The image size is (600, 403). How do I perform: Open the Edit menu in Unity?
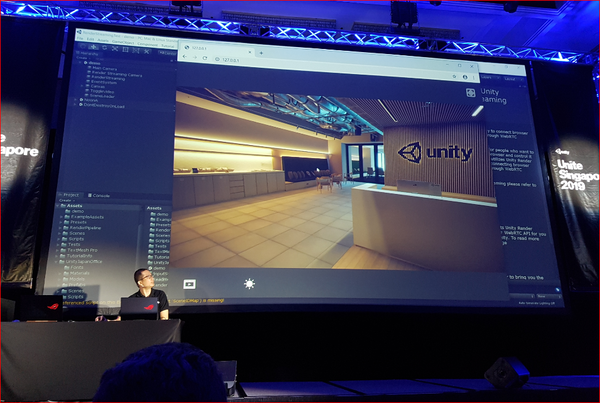coord(90,39)
